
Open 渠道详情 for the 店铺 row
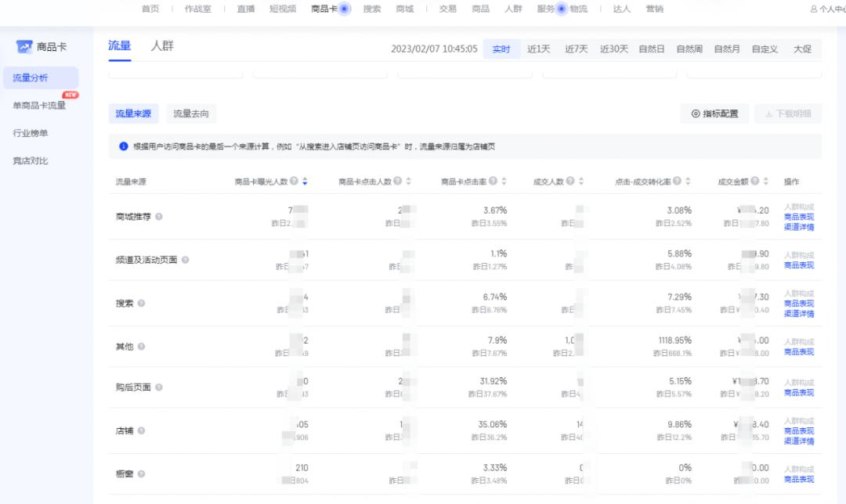click(x=798, y=441)
